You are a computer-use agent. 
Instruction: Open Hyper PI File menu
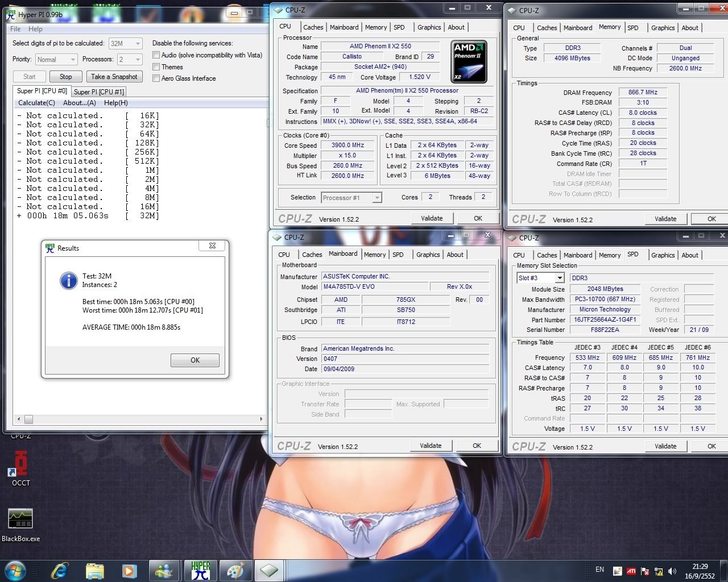click(15, 29)
